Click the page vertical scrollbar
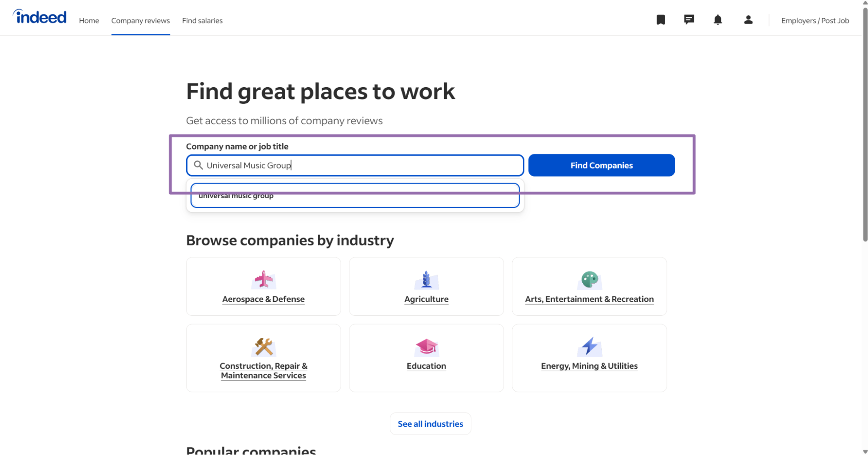Screen dimensions: 868x455 [x=865, y=124]
